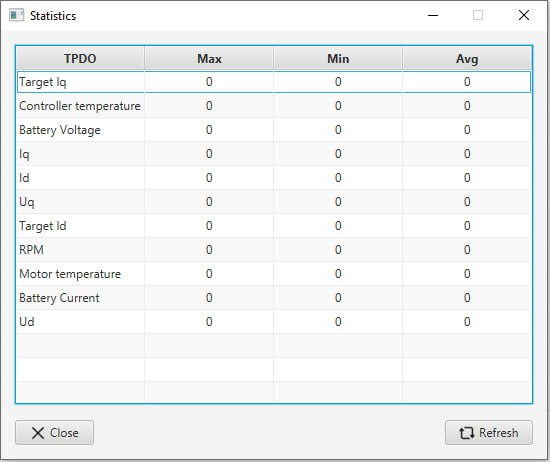Screen dimensions: 550x462
Task: Select the Battery Voltage row
Action: tap(274, 130)
